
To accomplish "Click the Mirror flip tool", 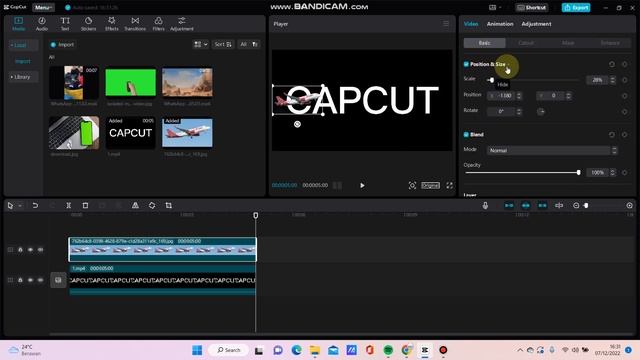I will [x=135, y=205].
